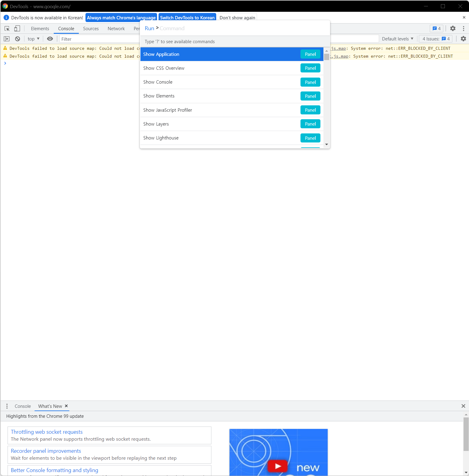This screenshot has height=476, width=469.
Task: Open the 4 Issues button
Action: pyautogui.click(x=436, y=39)
